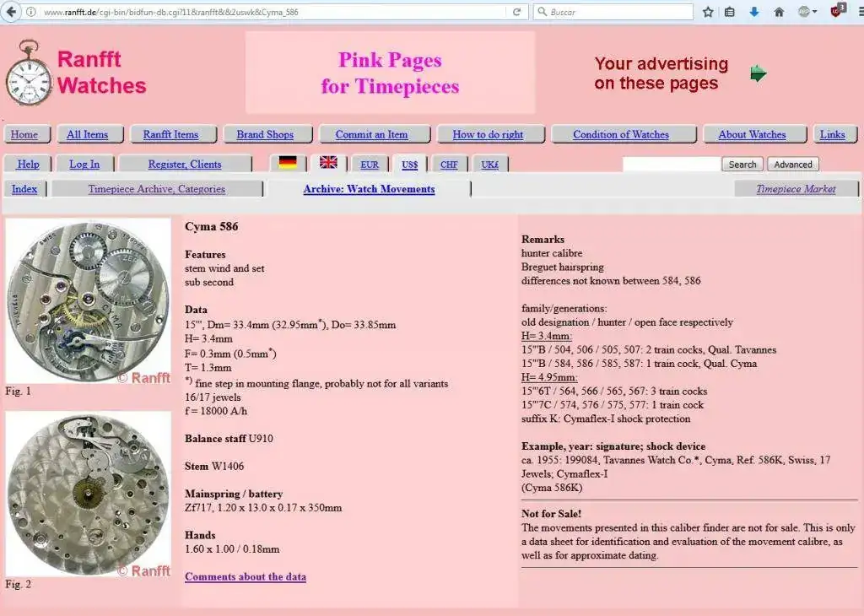Screen dimensions: 864x616
Task: Open the Timepiece Market link
Action: pos(796,189)
